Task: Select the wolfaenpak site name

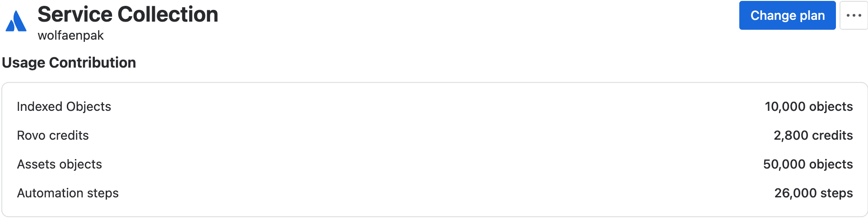Action: [71, 36]
